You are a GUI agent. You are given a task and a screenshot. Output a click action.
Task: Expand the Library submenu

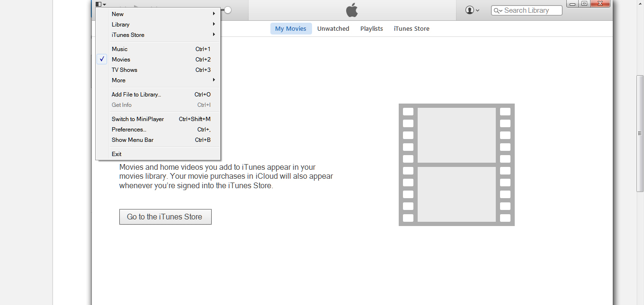pyautogui.click(x=158, y=25)
